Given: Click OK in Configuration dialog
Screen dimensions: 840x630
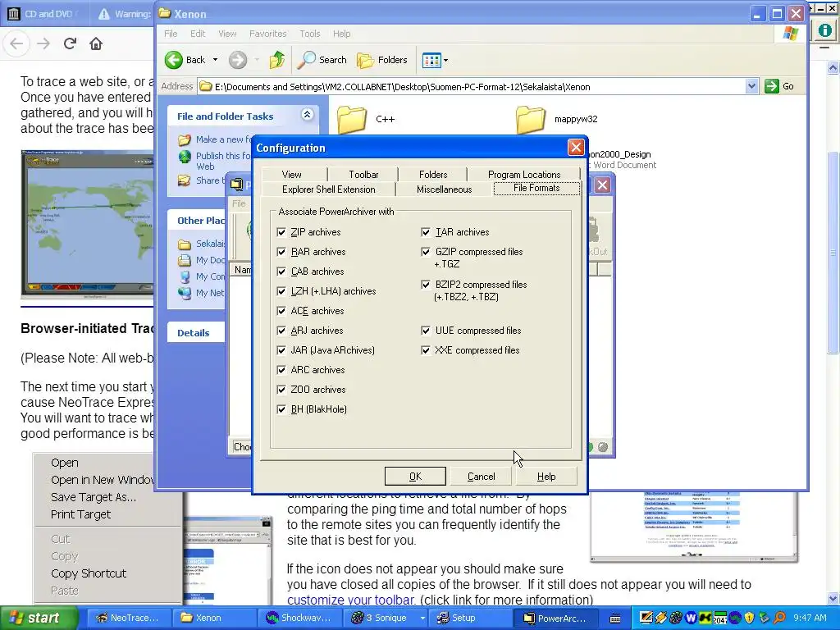Looking at the screenshot, I should pyautogui.click(x=415, y=477).
